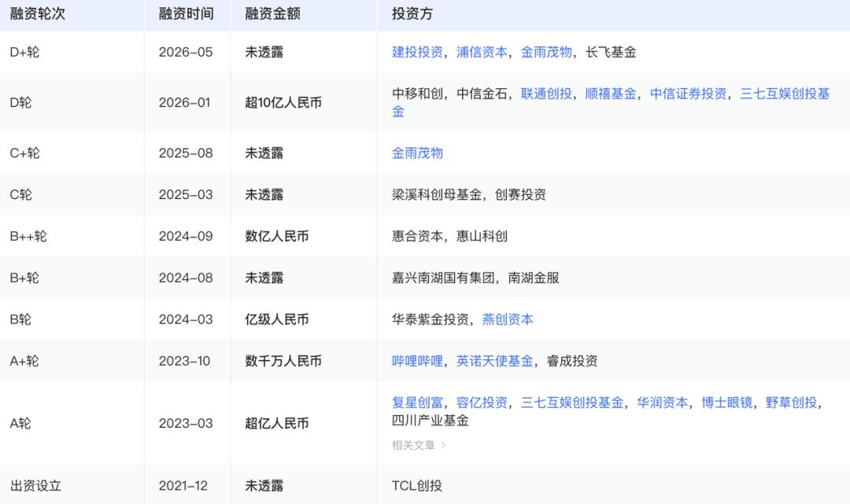Click the 创赛投资 investor text
Viewport: 850px width, 504px height.
(520, 195)
